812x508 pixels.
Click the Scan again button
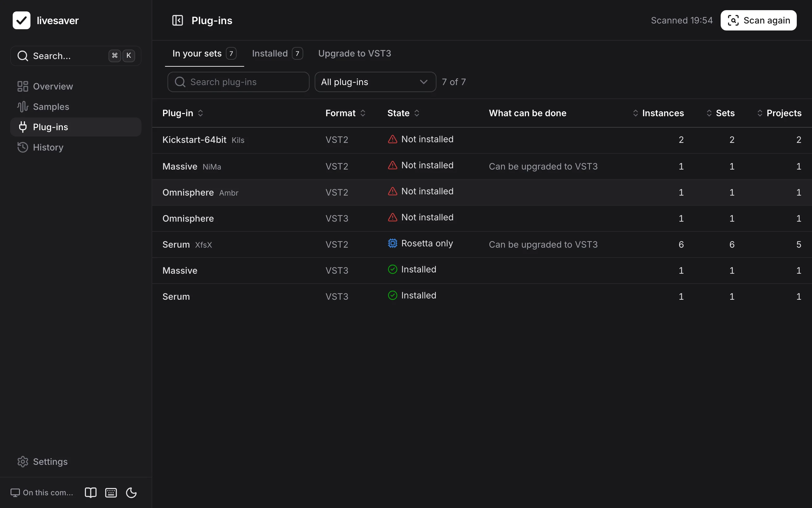pyautogui.click(x=758, y=21)
